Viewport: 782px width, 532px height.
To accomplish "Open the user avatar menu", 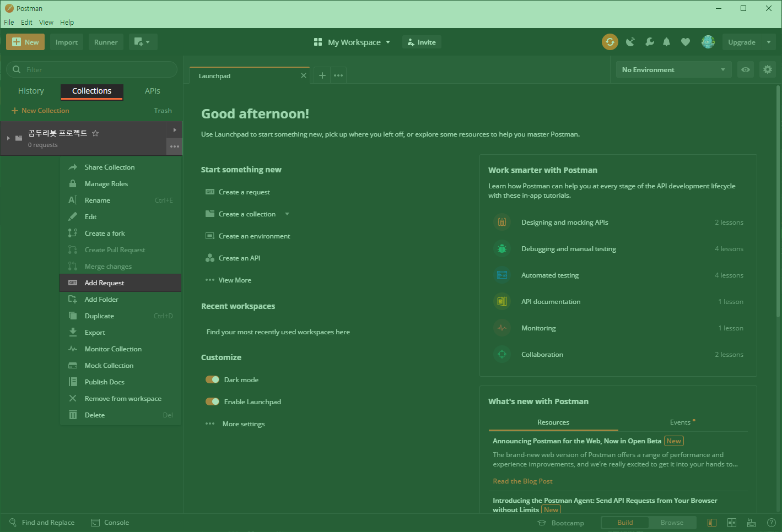I will (x=708, y=42).
